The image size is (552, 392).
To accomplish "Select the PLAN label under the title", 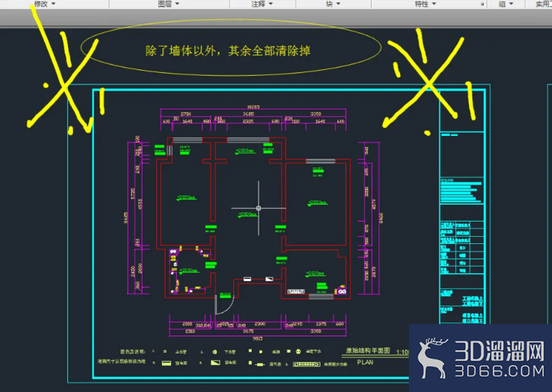I will 365,362.
